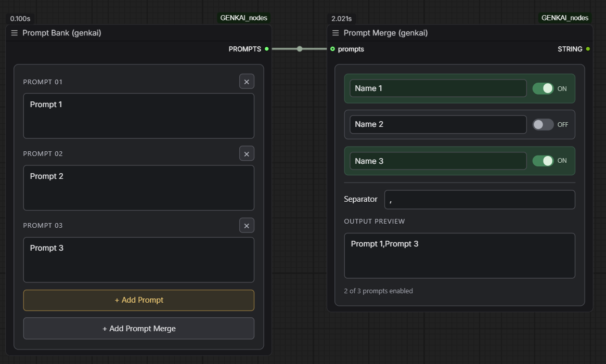Click the + Add Prompt Merge button

click(x=139, y=329)
